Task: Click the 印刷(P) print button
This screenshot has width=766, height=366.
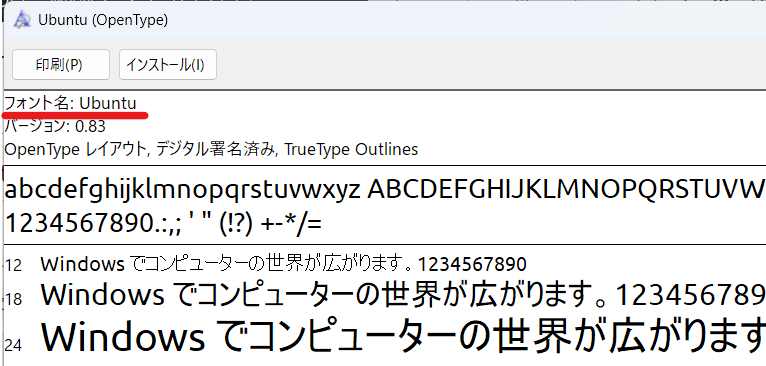Action: tap(61, 65)
